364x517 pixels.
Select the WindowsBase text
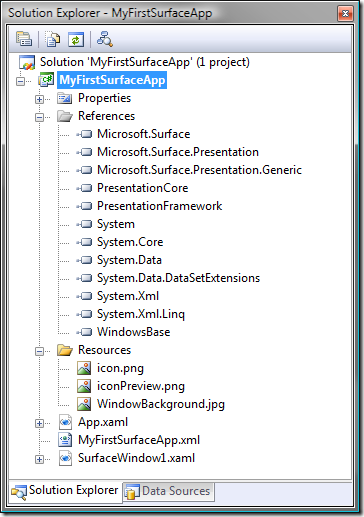point(133,332)
